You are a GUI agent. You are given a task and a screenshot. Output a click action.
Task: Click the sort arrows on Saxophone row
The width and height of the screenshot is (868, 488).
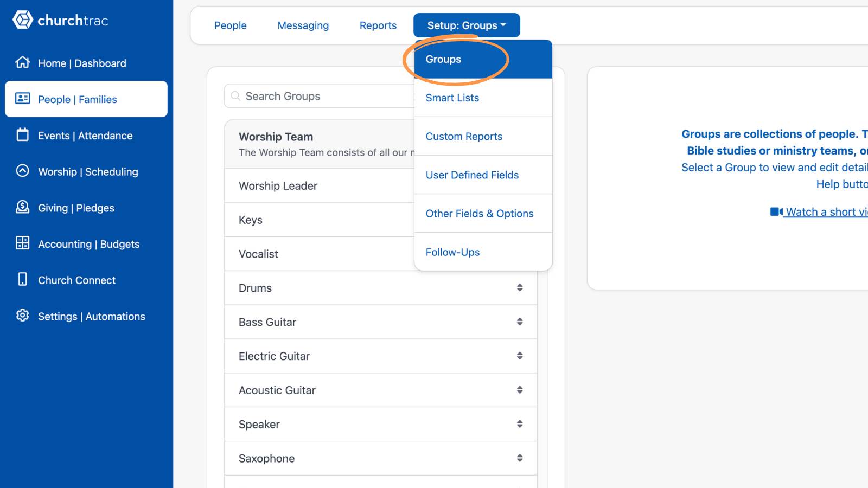pyautogui.click(x=520, y=458)
